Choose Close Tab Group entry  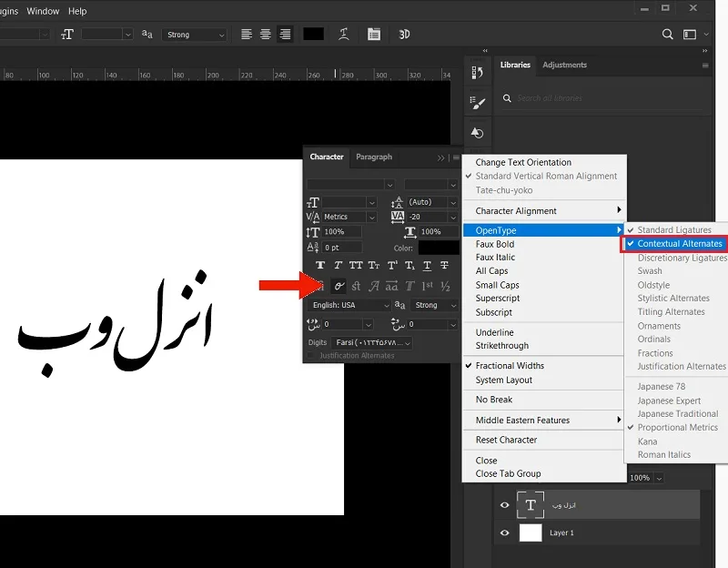[x=508, y=473]
